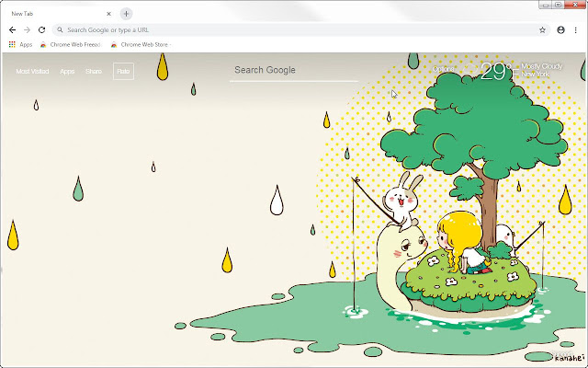
Task: Open the Share menu
Action: click(x=94, y=72)
